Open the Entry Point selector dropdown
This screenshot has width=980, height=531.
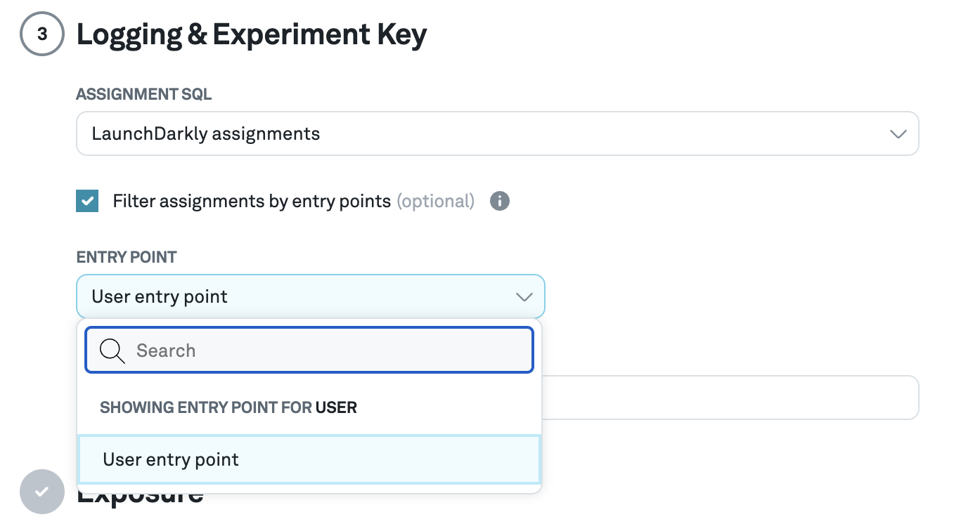click(310, 296)
